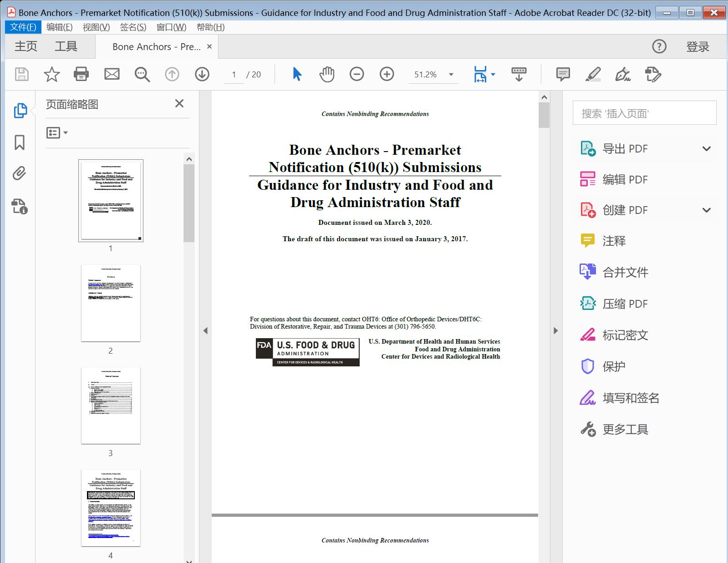
Task: Close the page thumbnails panel
Action: 179,104
